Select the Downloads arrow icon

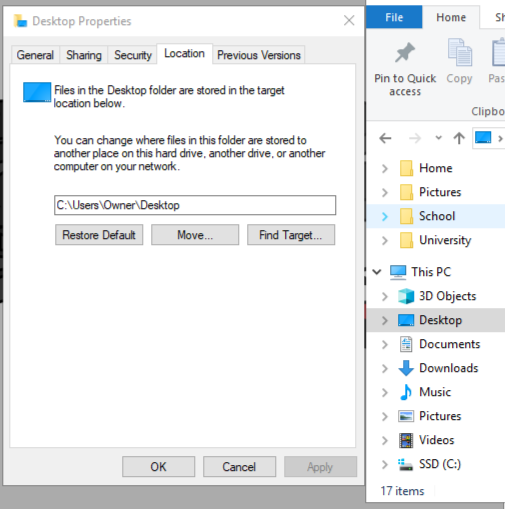[406, 368]
